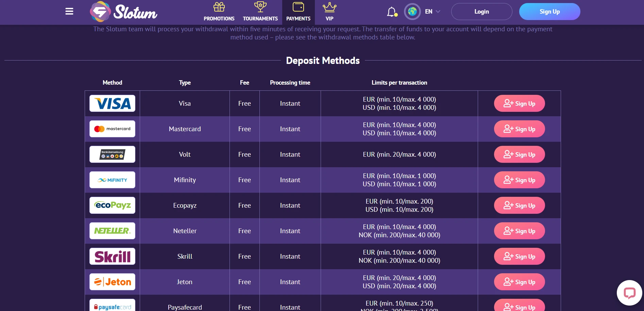Screen dimensions: 644x311
Task: Sign up in the Volt row
Action: tap(519, 154)
